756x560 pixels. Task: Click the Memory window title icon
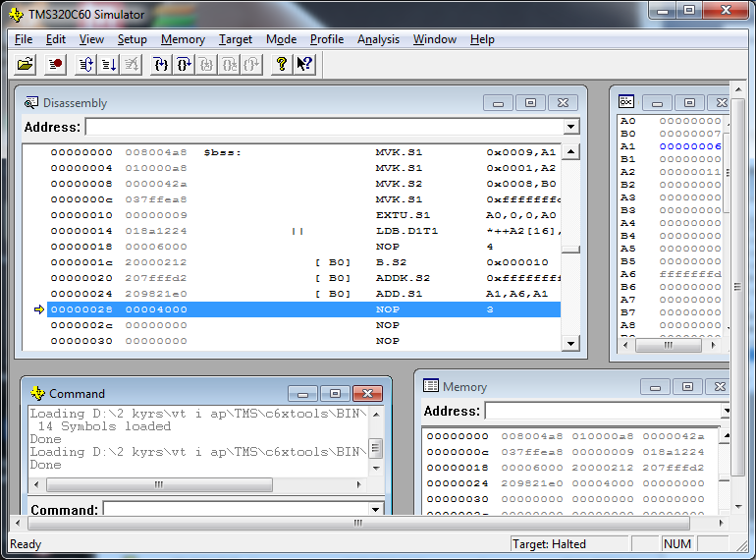point(431,386)
